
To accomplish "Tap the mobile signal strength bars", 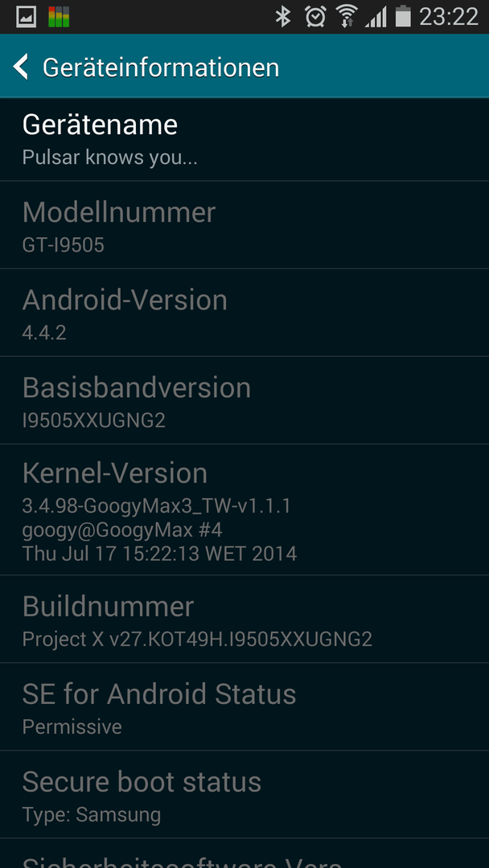I will (x=376, y=18).
